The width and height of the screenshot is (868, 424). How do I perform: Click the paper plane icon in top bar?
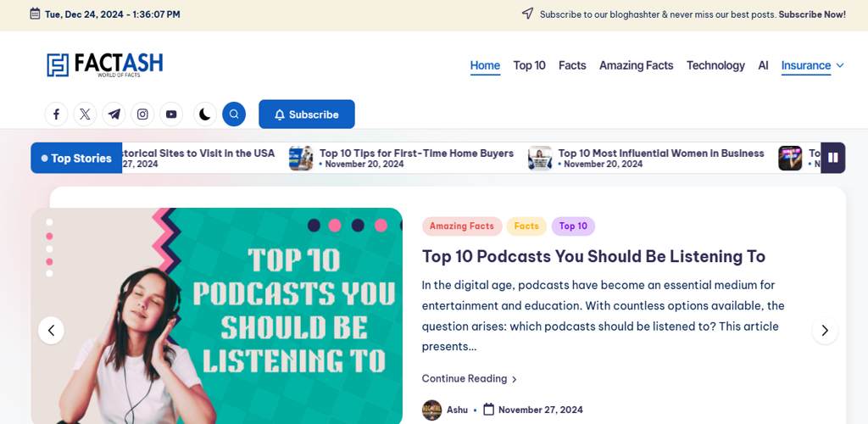[527, 14]
